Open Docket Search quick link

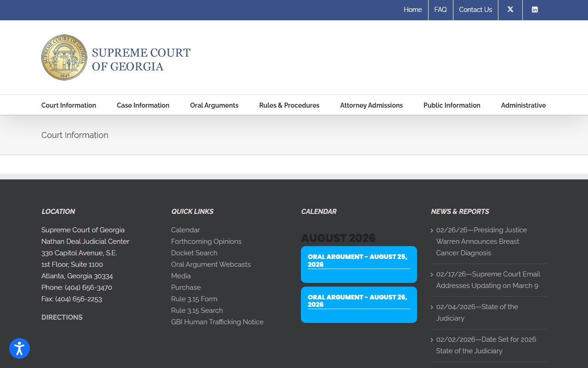click(194, 253)
